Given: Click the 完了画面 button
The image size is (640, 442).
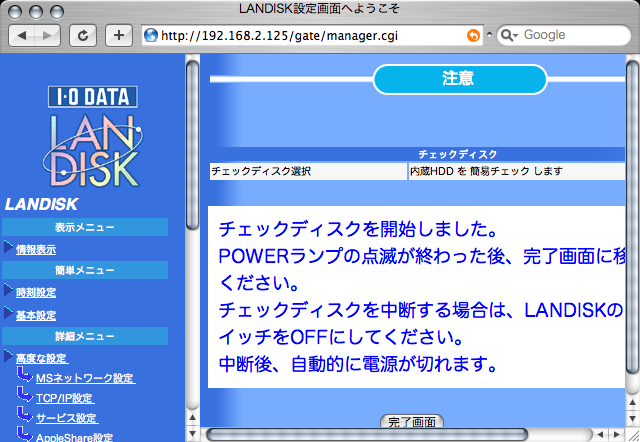Looking at the screenshot, I should (412, 422).
